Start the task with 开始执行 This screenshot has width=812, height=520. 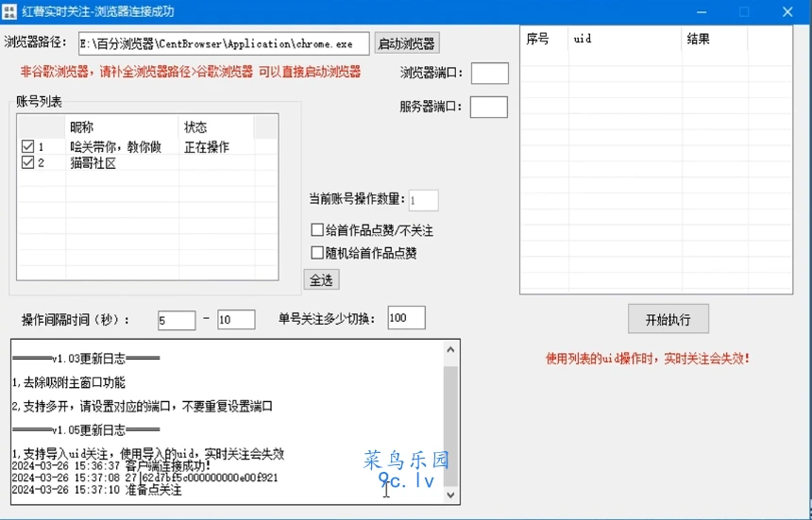pos(668,319)
